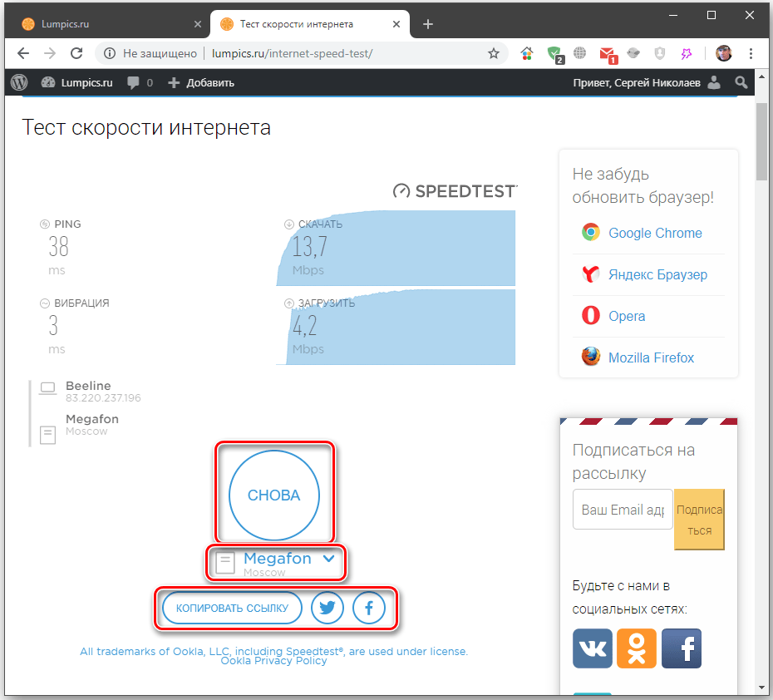Click the Gmail extension icon
Screen dimensions: 773x700
607,53
